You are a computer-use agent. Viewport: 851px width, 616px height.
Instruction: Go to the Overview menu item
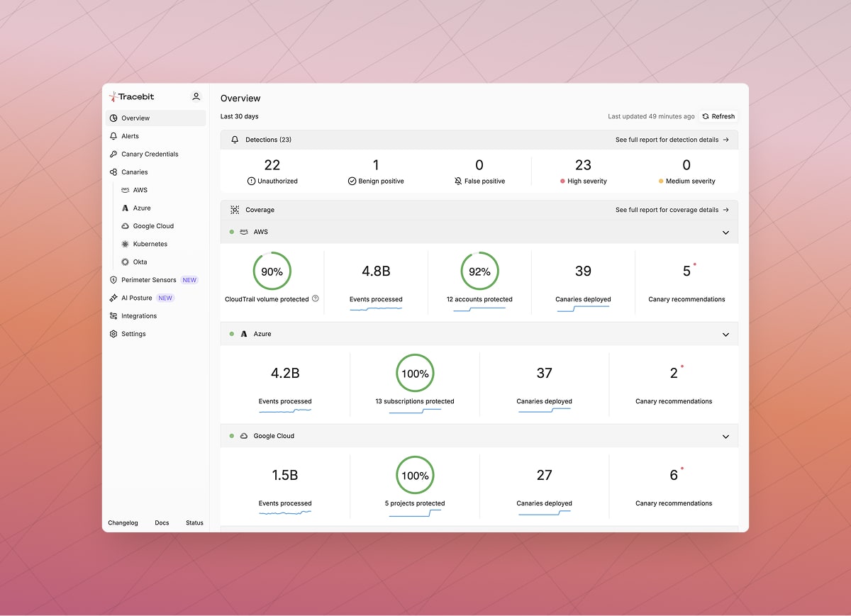pos(156,118)
